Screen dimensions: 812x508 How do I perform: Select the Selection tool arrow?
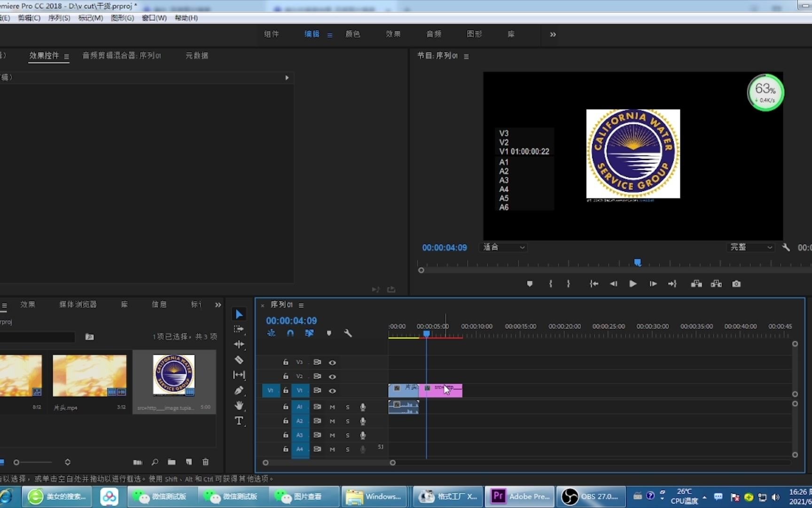pyautogui.click(x=239, y=314)
